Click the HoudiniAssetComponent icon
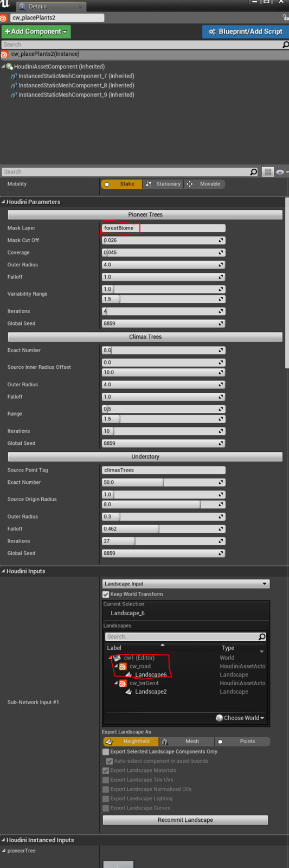The image size is (289, 868). (10, 67)
